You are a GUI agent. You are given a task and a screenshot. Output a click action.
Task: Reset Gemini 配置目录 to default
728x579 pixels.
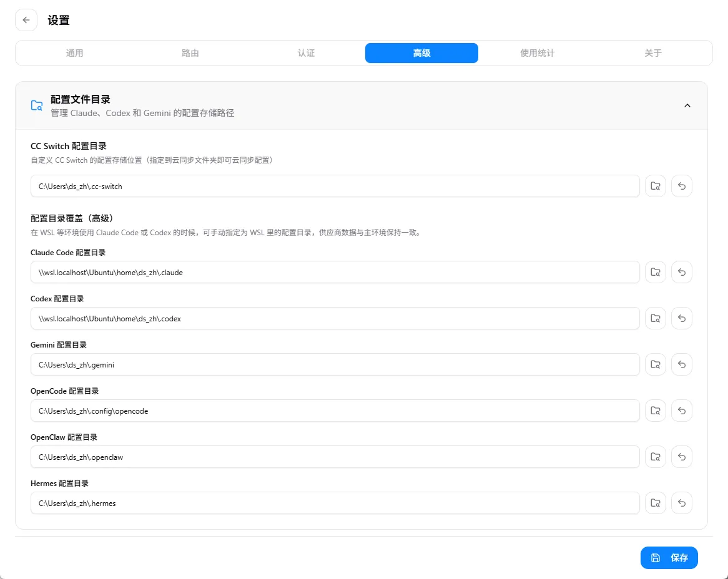point(682,364)
